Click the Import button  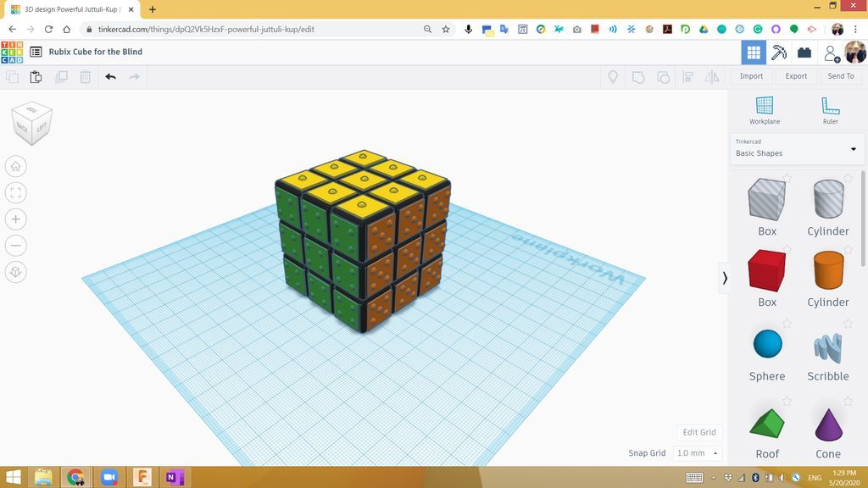[751, 75]
